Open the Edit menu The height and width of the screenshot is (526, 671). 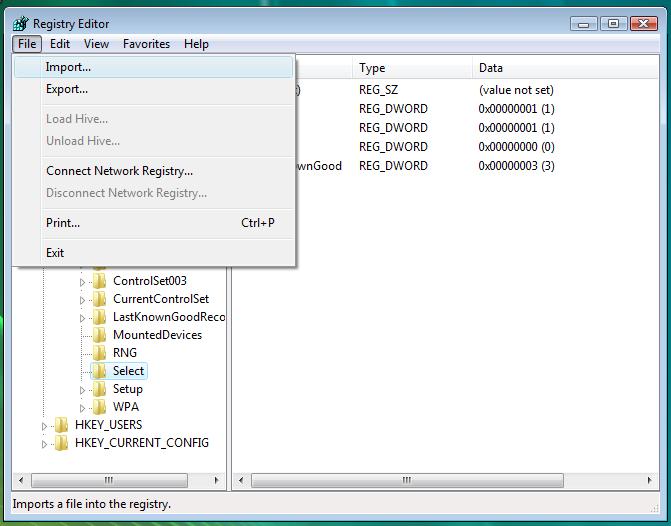coord(59,44)
